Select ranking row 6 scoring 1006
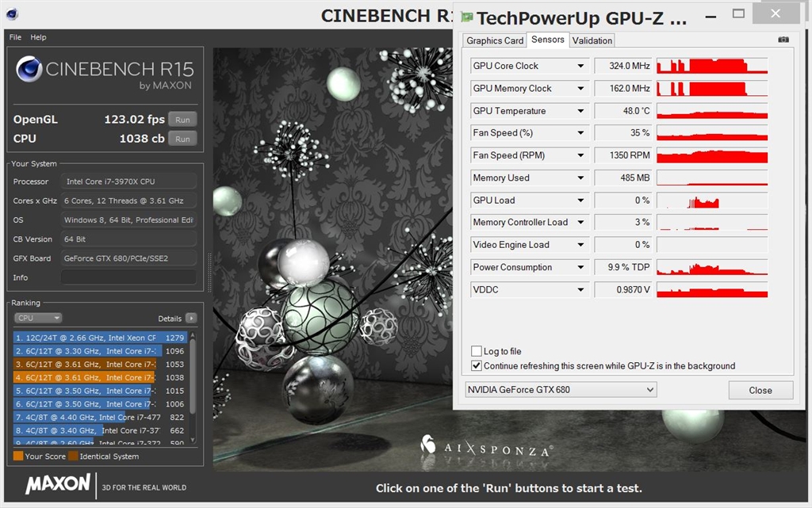 pos(100,404)
